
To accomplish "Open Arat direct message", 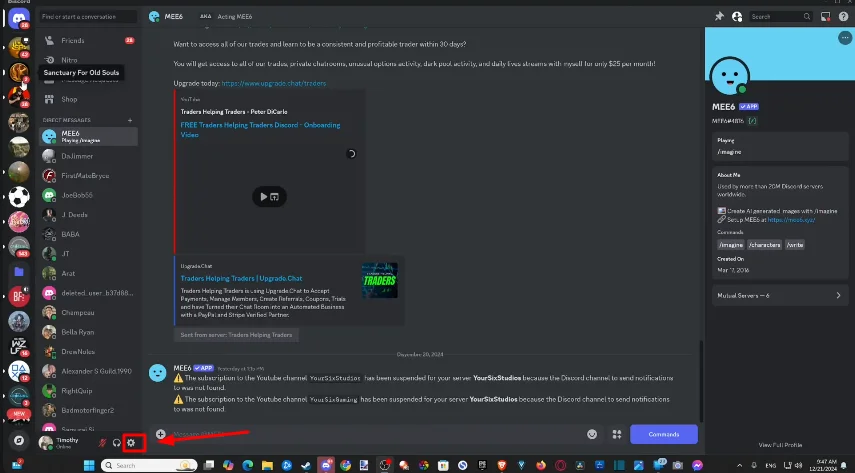I will click(x=89, y=273).
